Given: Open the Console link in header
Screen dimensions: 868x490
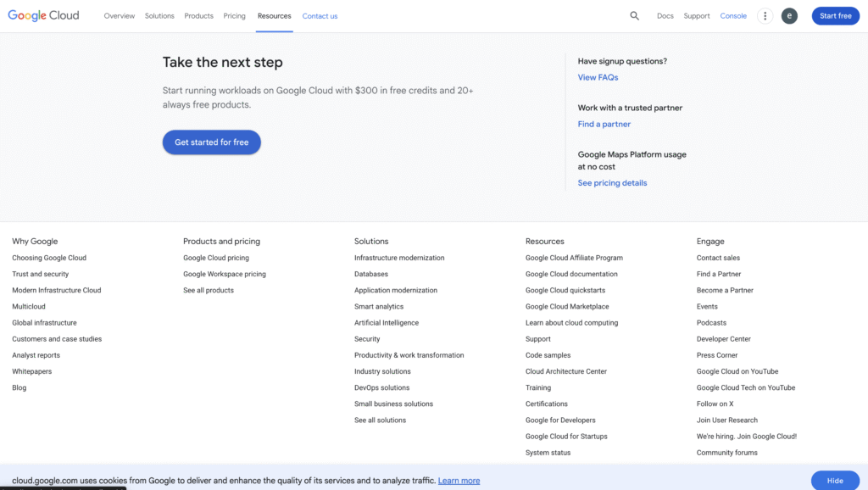Looking at the screenshot, I should [733, 16].
